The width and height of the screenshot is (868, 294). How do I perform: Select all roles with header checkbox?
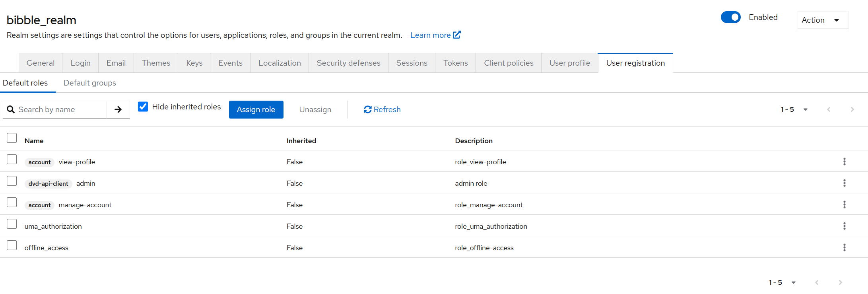[x=12, y=138]
